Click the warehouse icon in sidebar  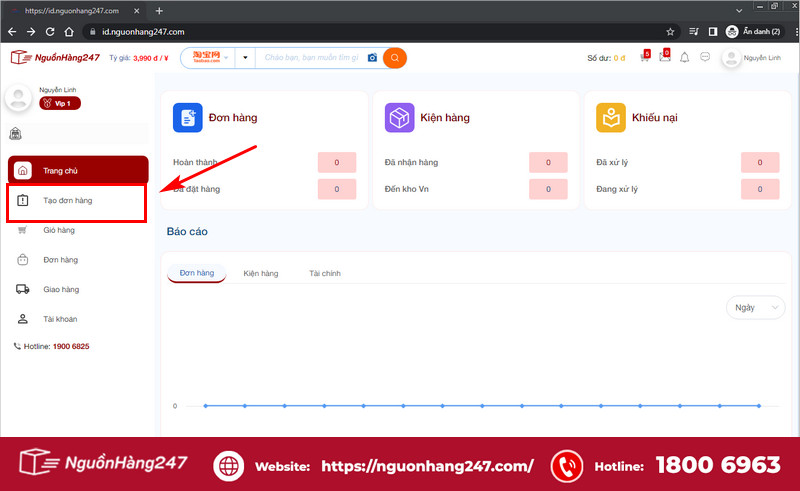click(x=15, y=134)
